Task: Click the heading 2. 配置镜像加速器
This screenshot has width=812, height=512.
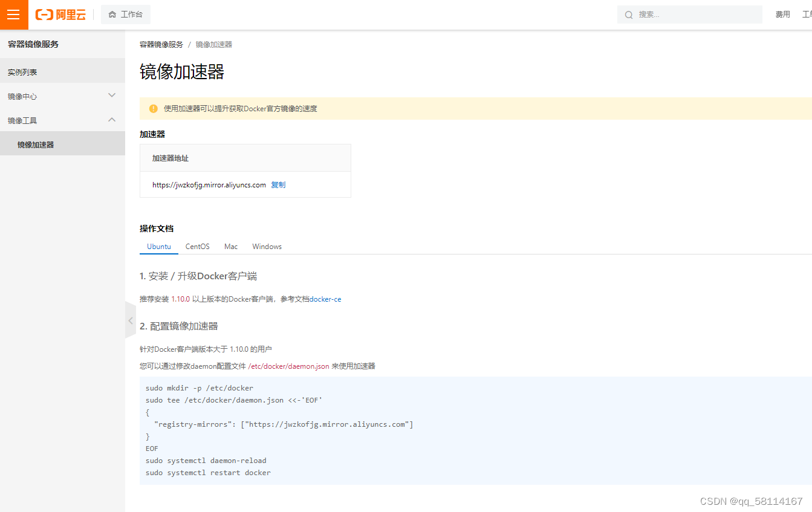Action: click(x=179, y=326)
